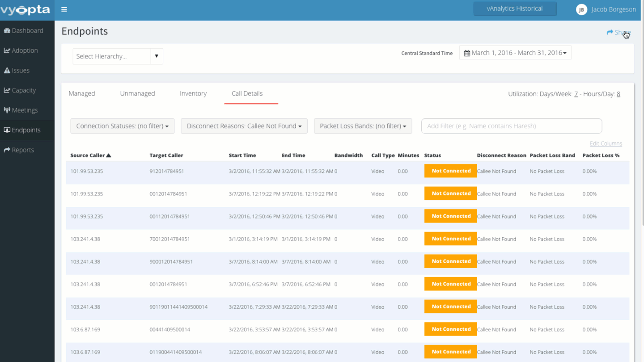Sort by Target Caller column header
Screen dimensions: 644x362
[166, 156]
